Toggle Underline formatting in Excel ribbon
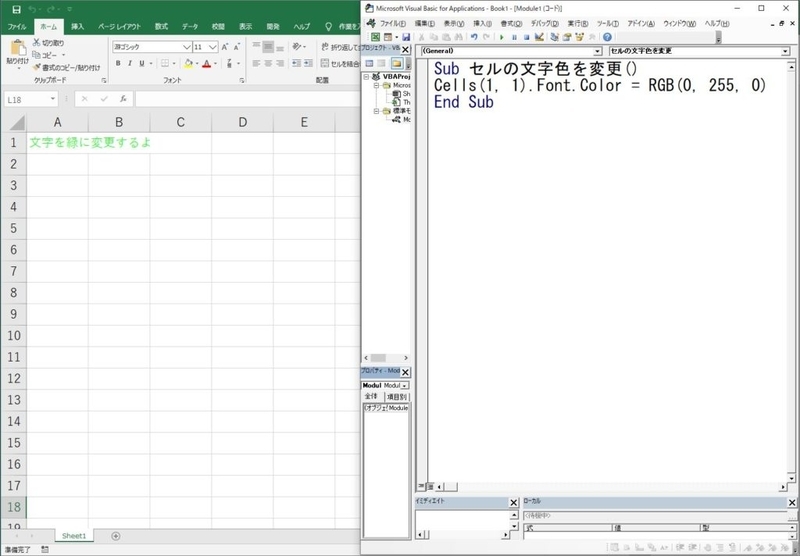 click(142, 63)
